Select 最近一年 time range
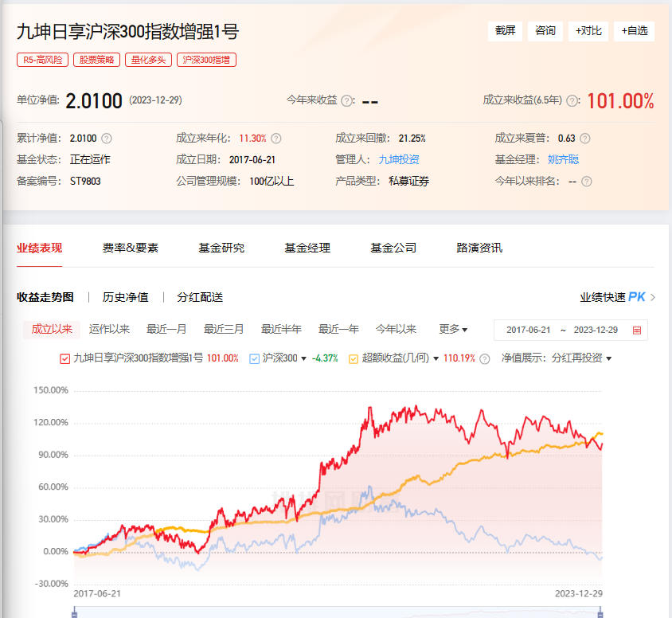 coord(338,329)
